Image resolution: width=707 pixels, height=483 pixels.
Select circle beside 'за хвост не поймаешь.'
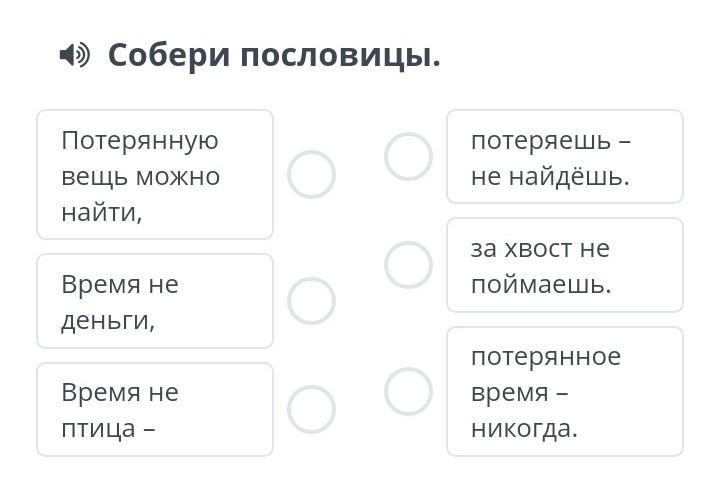pos(409,265)
